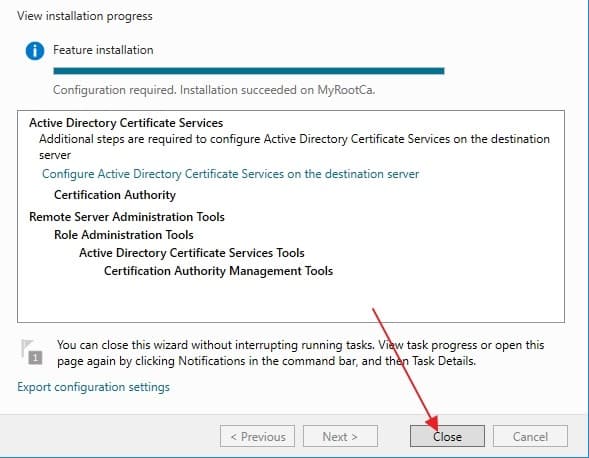Image resolution: width=589 pixels, height=458 pixels.
Task: Click the Feature installation label
Action: [103, 50]
